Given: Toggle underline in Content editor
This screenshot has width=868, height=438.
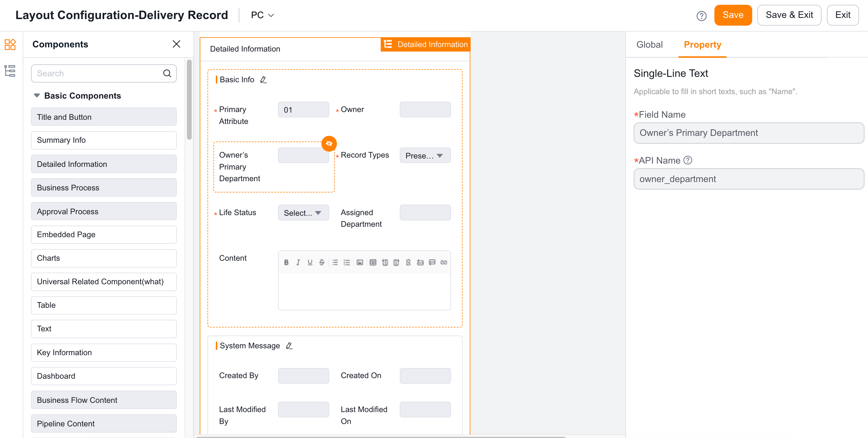Looking at the screenshot, I should pyautogui.click(x=310, y=262).
